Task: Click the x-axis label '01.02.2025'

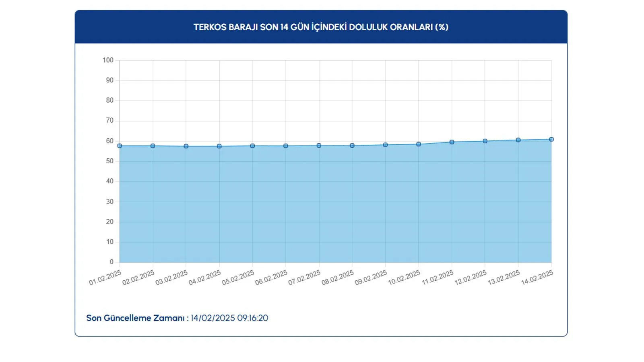Action: [x=105, y=278]
